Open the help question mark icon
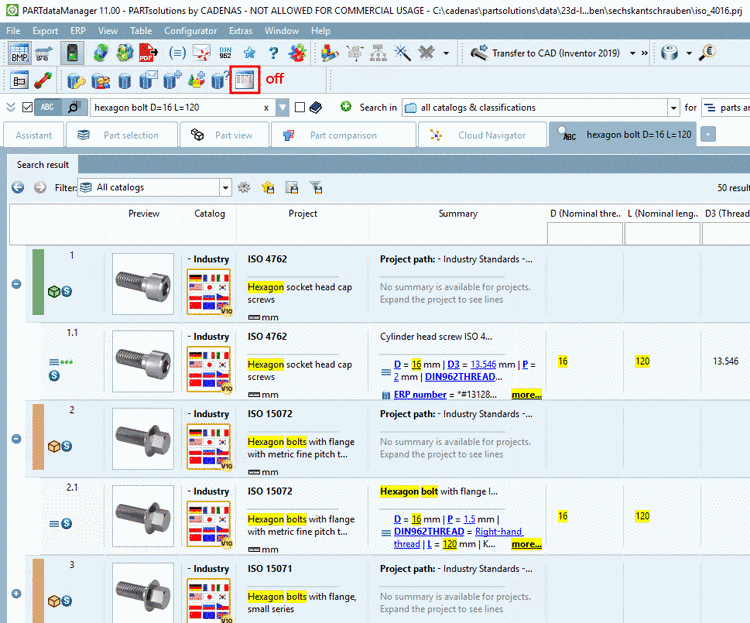Image resolution: width=750 pixels, height=623 pixels. click(271, 53)
